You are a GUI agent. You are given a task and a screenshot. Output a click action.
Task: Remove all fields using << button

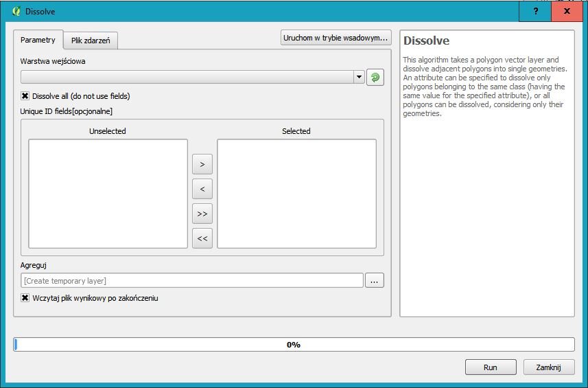pyautogui.click(x=202, y=238)
